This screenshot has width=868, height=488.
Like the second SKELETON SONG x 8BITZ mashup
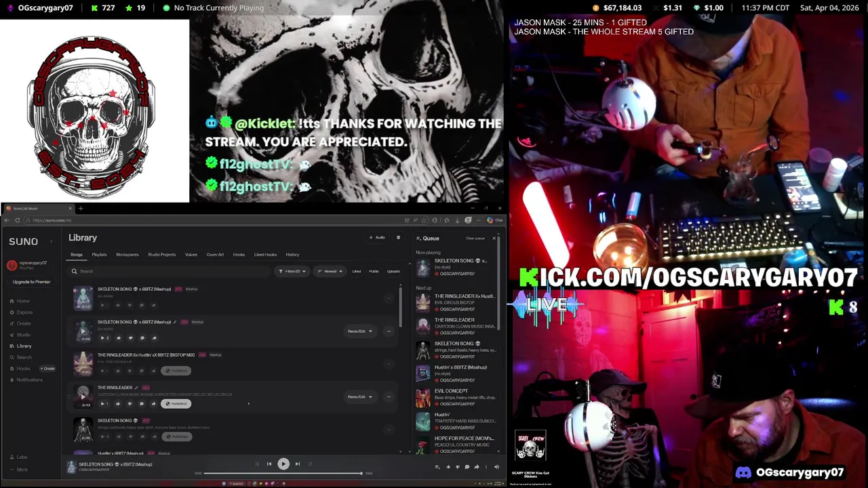pos(119,338)
